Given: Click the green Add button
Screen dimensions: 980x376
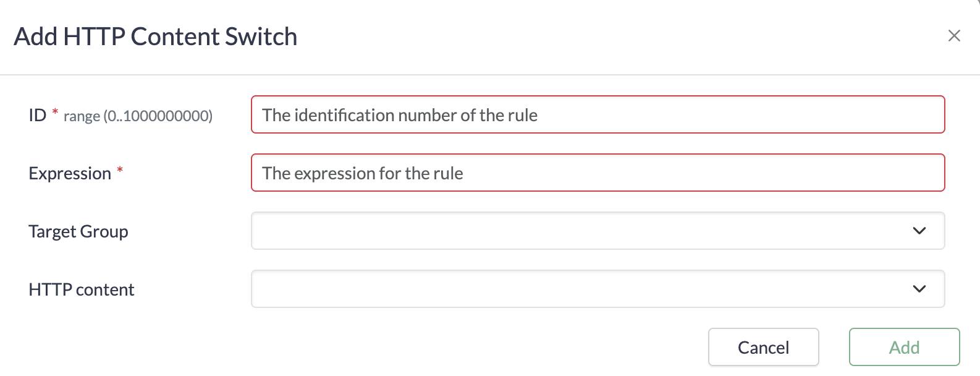Looking at the screenshot, I should (903, 347).
